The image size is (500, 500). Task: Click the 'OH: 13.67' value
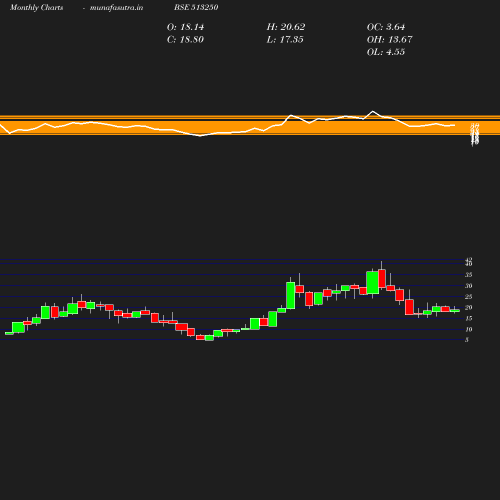[390, 40]
